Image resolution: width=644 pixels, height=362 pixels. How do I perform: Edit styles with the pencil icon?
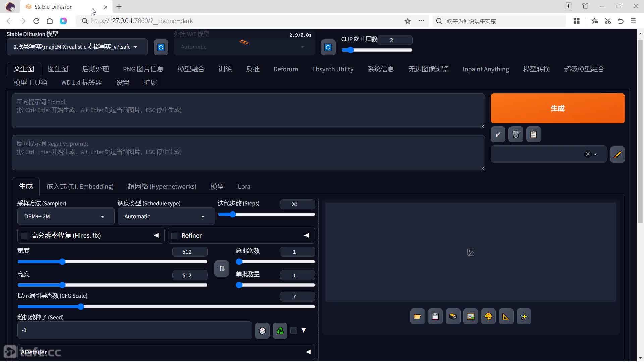[x=618, y=154]
